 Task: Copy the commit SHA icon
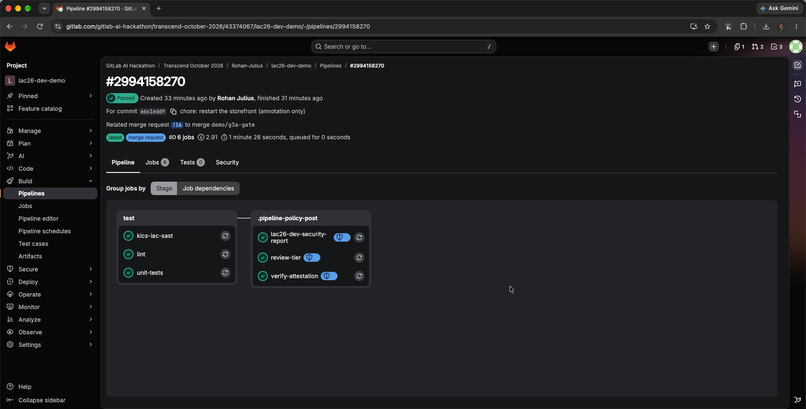(173, 111)
